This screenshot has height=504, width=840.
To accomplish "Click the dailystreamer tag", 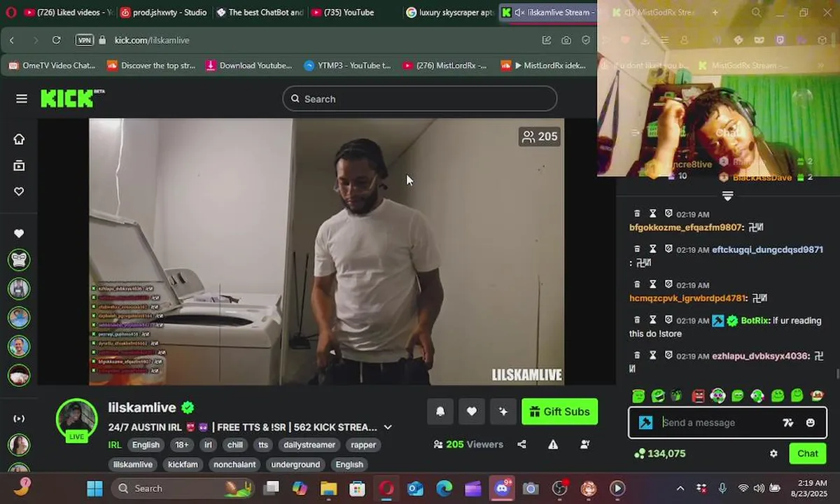I will point(309,444).
